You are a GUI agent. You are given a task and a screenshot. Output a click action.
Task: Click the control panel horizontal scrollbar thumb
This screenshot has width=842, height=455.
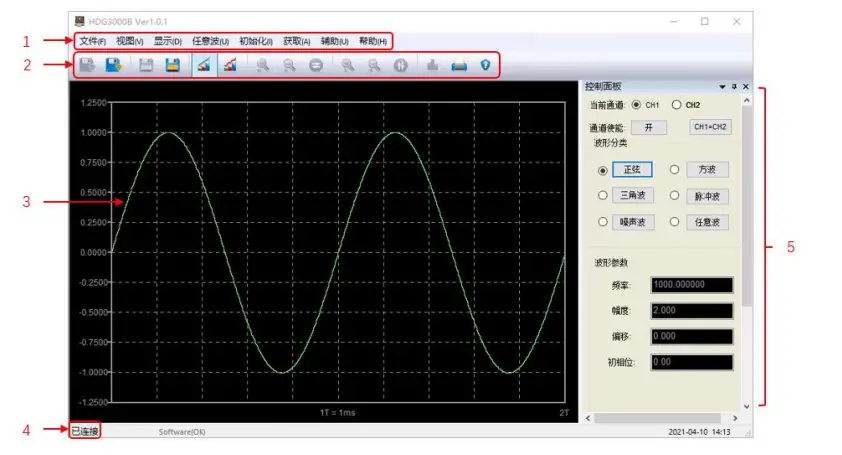pos(658,418)
